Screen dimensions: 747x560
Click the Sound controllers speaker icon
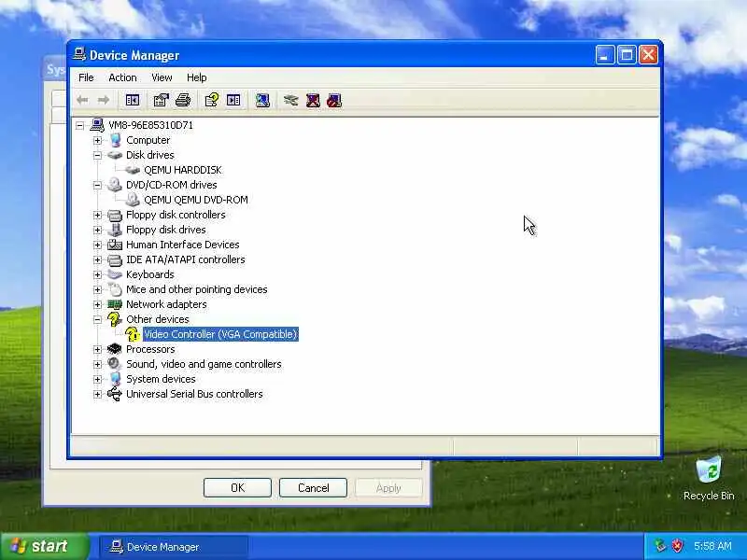pyautogui.click(x=115, y=364)
